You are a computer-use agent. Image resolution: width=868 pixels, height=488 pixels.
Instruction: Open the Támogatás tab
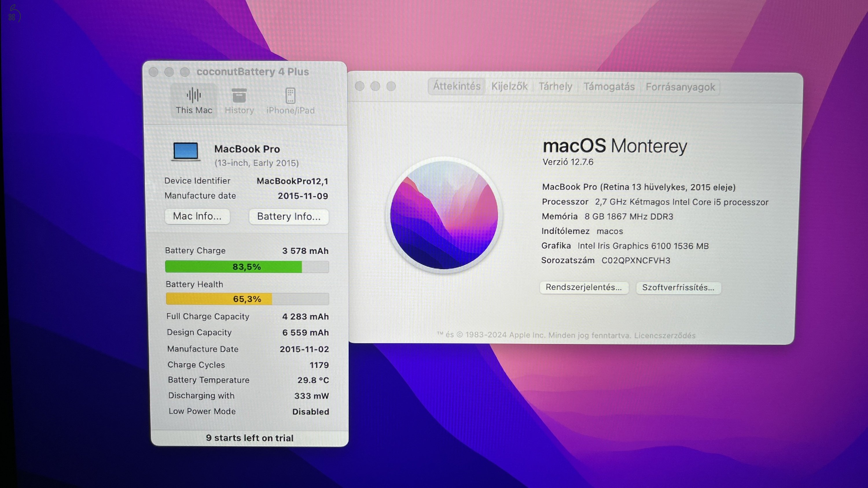(609, 87)
